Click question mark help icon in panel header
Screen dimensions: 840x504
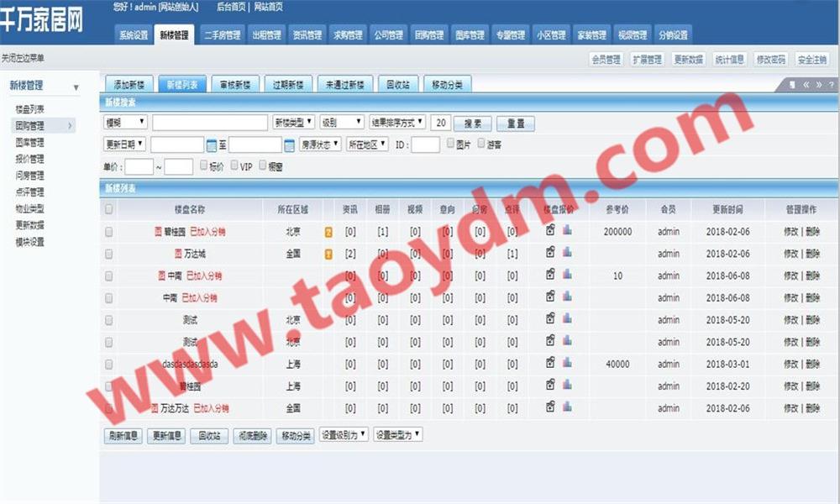click(832, 85)
